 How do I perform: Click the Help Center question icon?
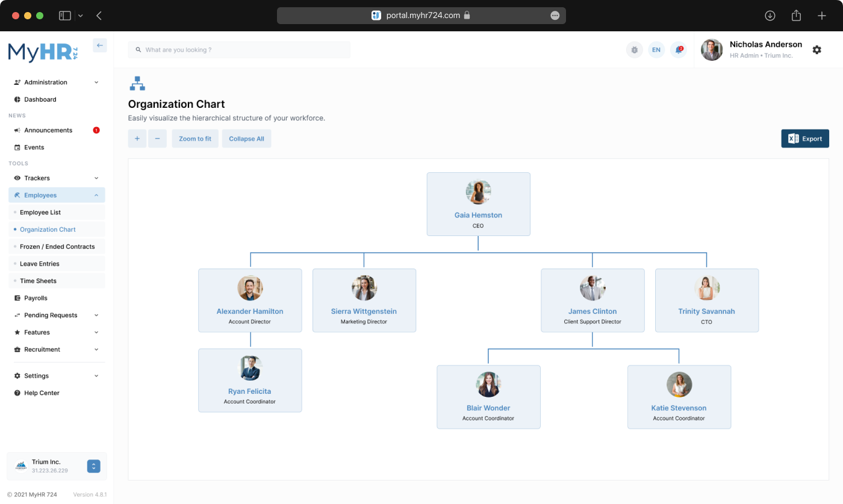click(17, 393)
